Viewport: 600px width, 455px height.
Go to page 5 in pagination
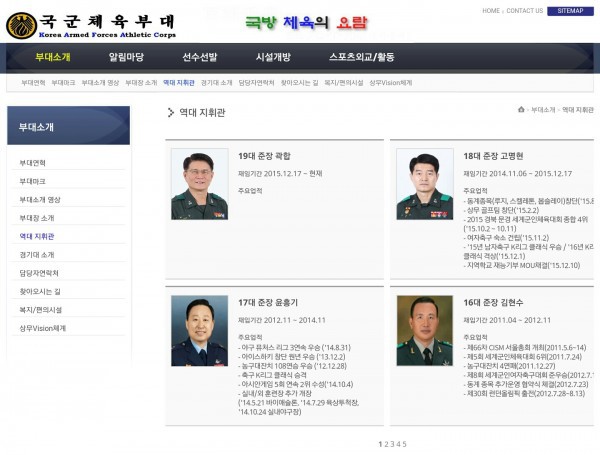[x=404, y=444]
